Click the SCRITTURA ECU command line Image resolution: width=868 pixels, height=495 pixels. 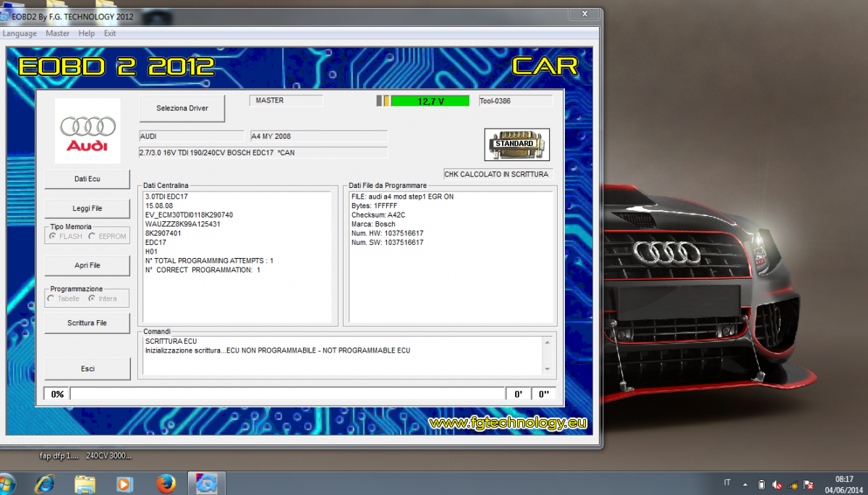click(x=171, y=341)
